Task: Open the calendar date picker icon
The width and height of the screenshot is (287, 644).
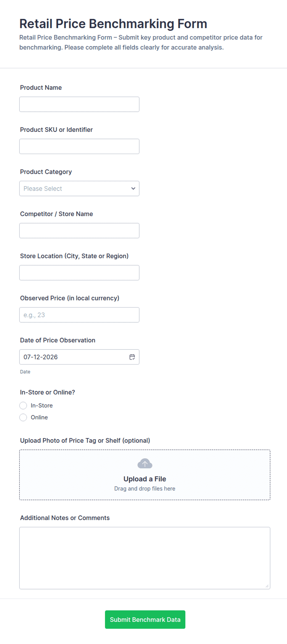Action: point(132,357)
